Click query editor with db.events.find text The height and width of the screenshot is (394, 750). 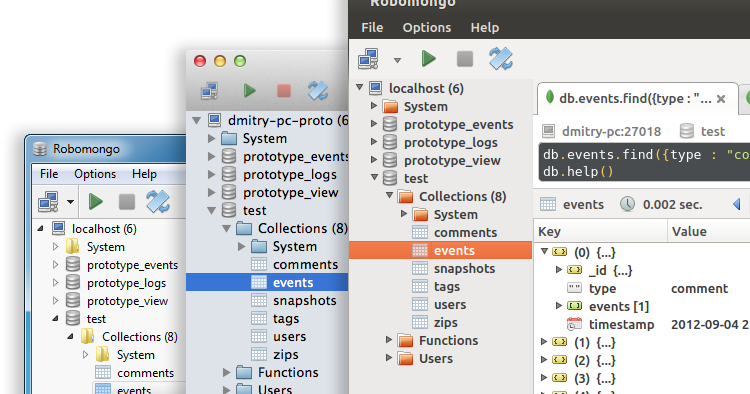644,163
